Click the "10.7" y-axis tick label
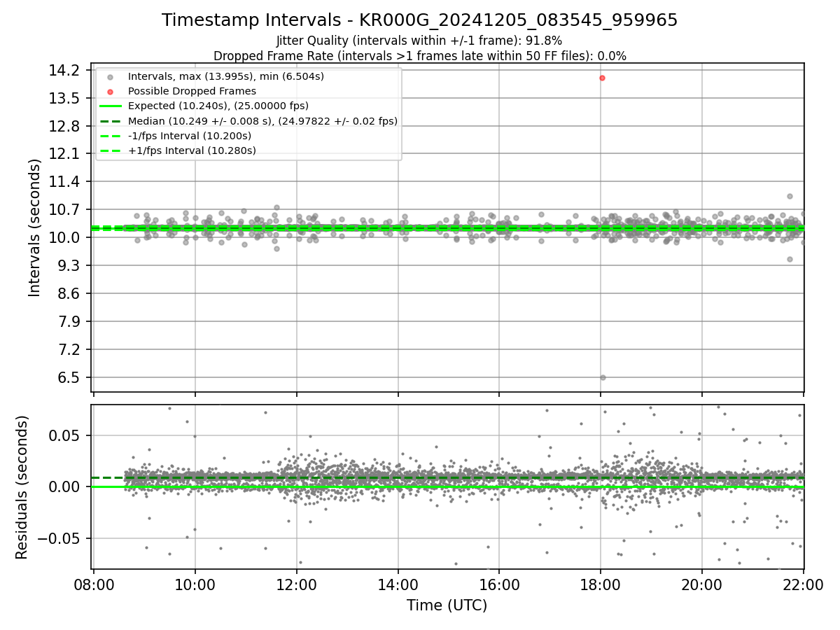 pyautogui.click(x=66, y=210)
